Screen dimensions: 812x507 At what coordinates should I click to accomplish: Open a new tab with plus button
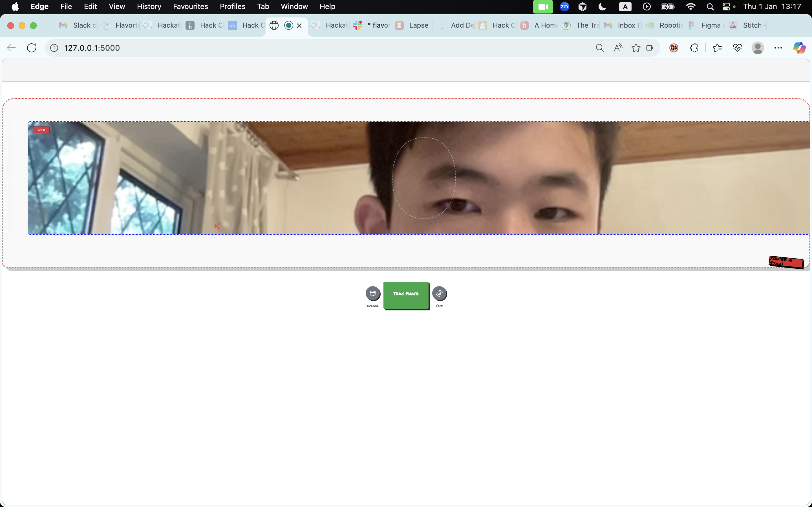[779, 25]
